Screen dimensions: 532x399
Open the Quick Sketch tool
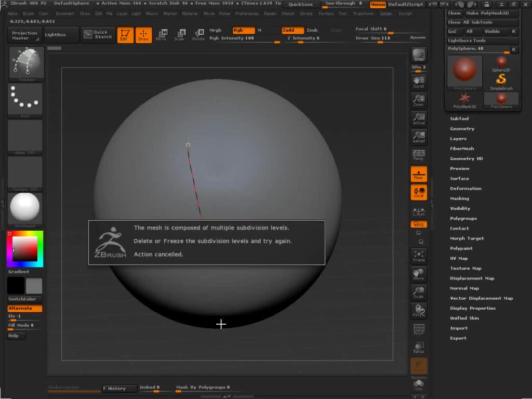coord(98,35)
